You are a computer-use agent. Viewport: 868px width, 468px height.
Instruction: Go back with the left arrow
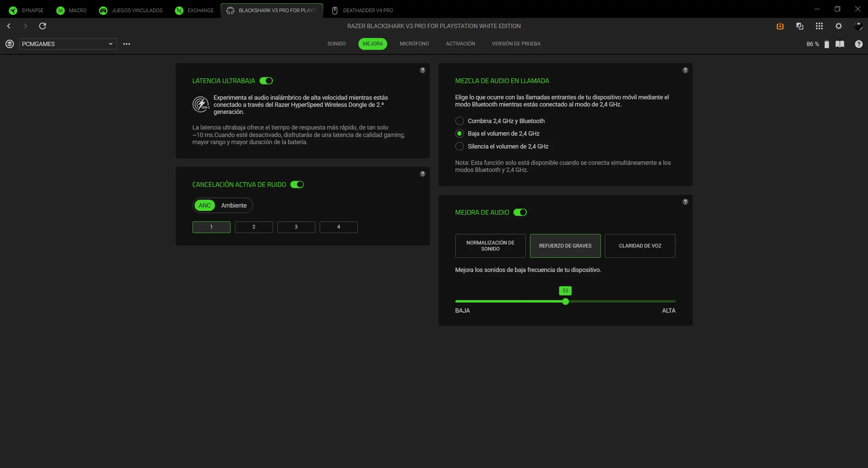[x=9, y=26]
